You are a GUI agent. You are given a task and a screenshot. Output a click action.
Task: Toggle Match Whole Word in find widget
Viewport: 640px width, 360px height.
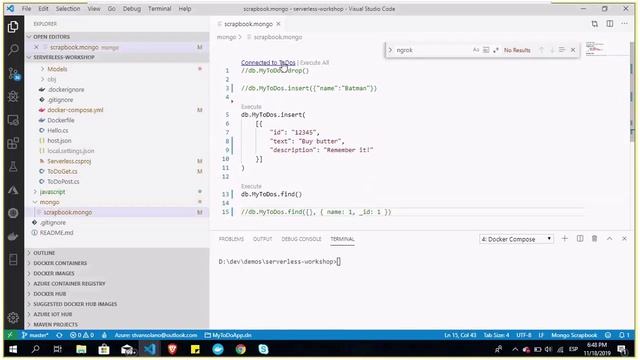click(486, 50)
